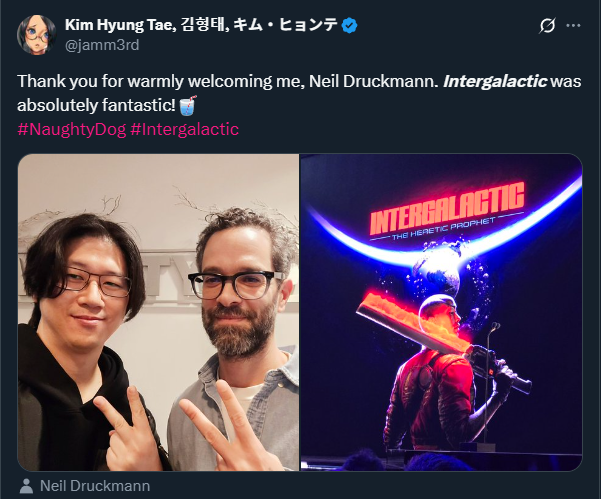601x499 pixels.
Task: Open the tagged Neil Druckmann label below photos
Action: pos(95,486)
